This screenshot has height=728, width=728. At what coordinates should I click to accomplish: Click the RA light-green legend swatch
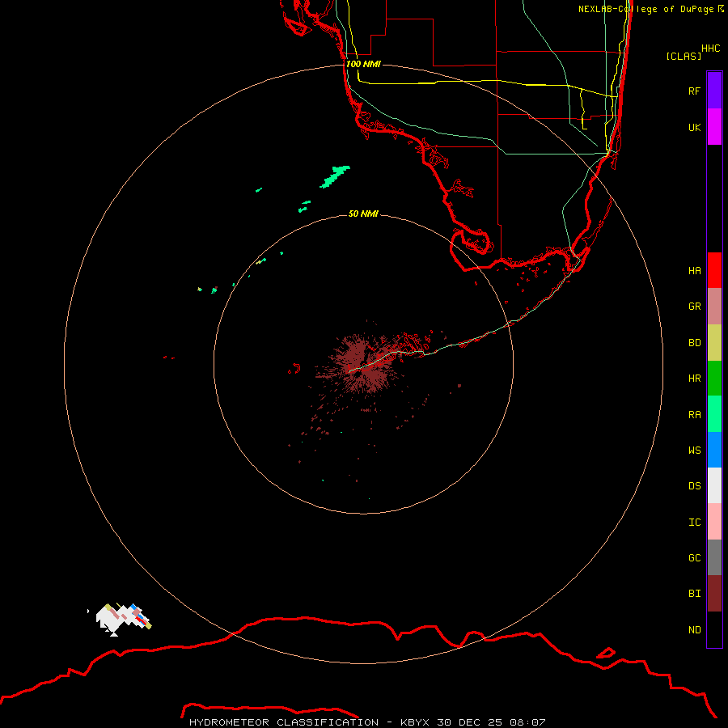point(714,414)
